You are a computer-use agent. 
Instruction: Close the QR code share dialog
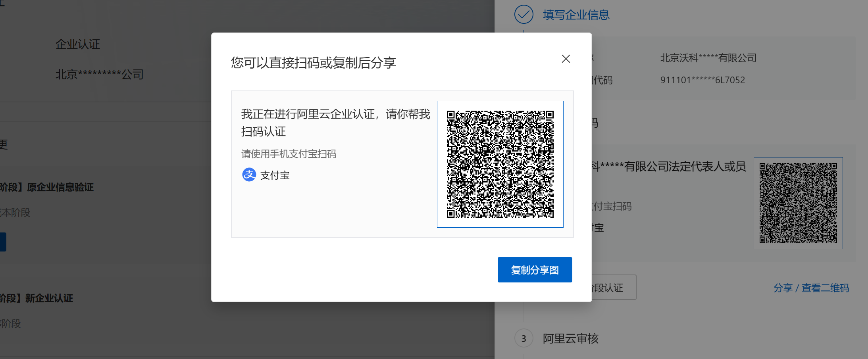click(x=566, y=59)
